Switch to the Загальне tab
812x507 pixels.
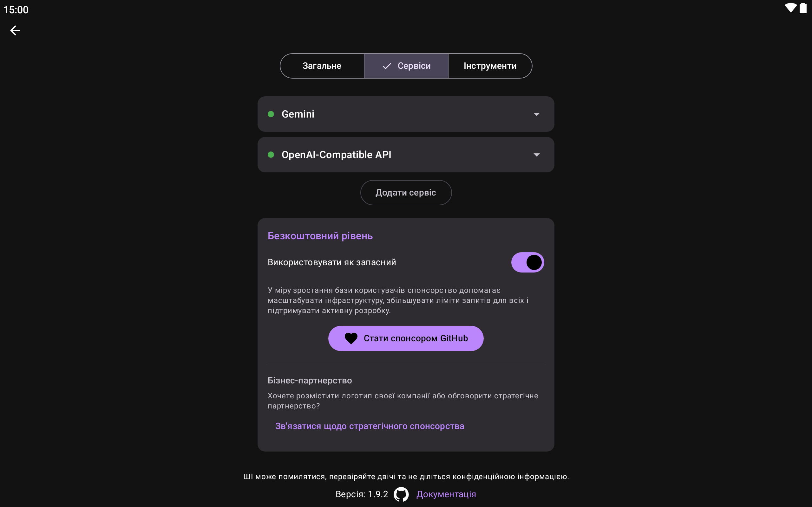[322, 66]
